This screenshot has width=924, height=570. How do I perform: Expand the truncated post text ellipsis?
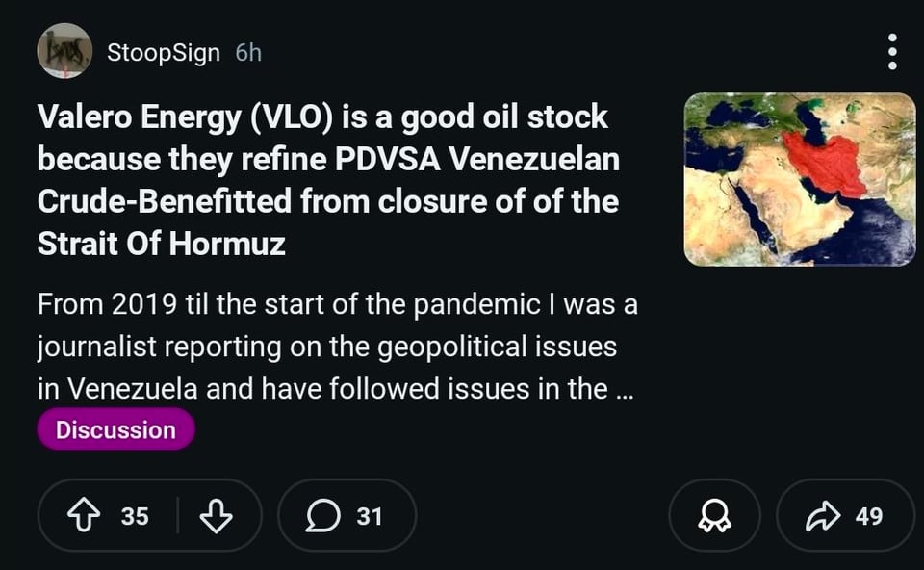pyautogui.click(x=624, y=390)
